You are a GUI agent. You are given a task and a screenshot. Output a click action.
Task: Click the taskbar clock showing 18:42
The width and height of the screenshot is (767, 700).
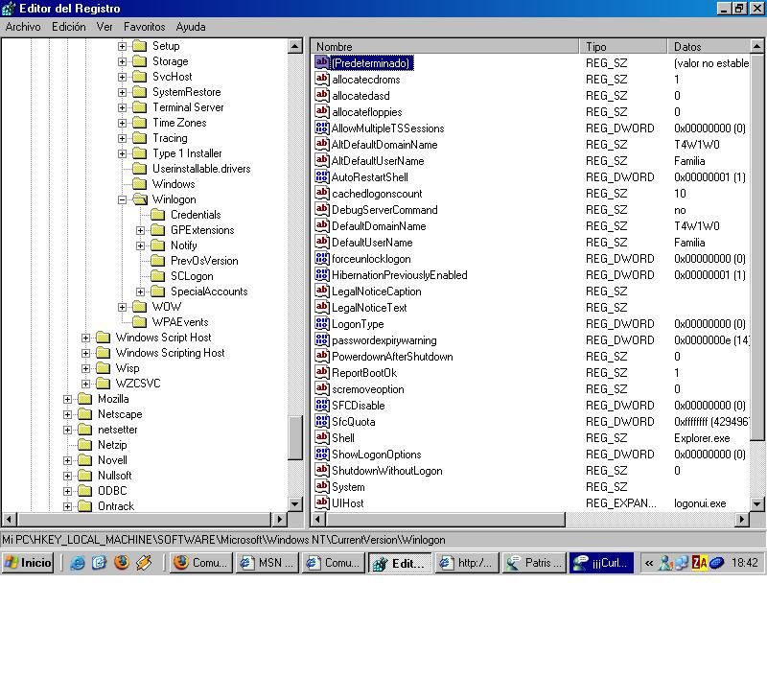click(x=745, y=563)
